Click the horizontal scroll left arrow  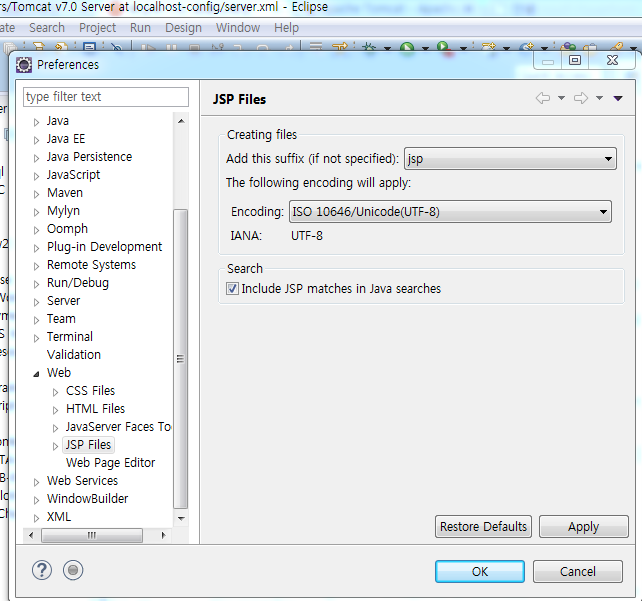[31, 535]
